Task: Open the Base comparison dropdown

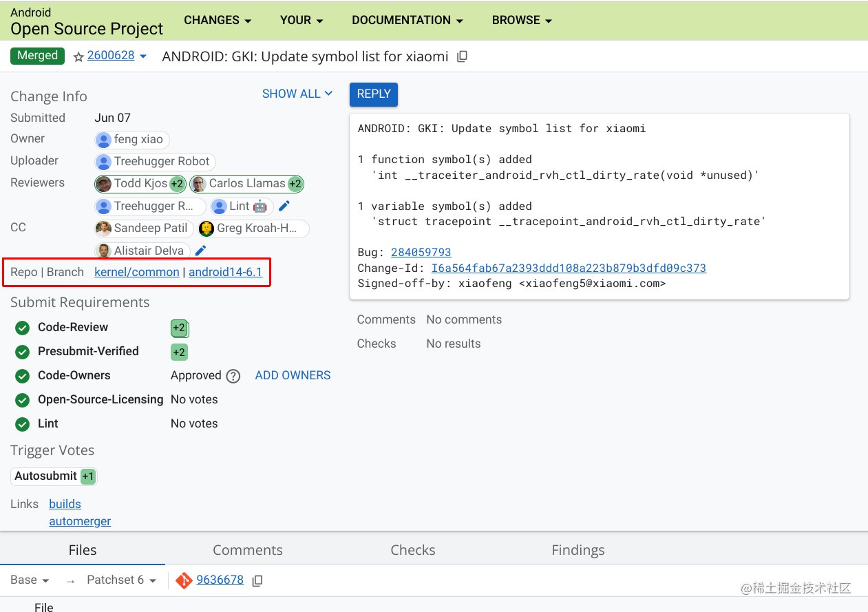Action: pos(28,580)
